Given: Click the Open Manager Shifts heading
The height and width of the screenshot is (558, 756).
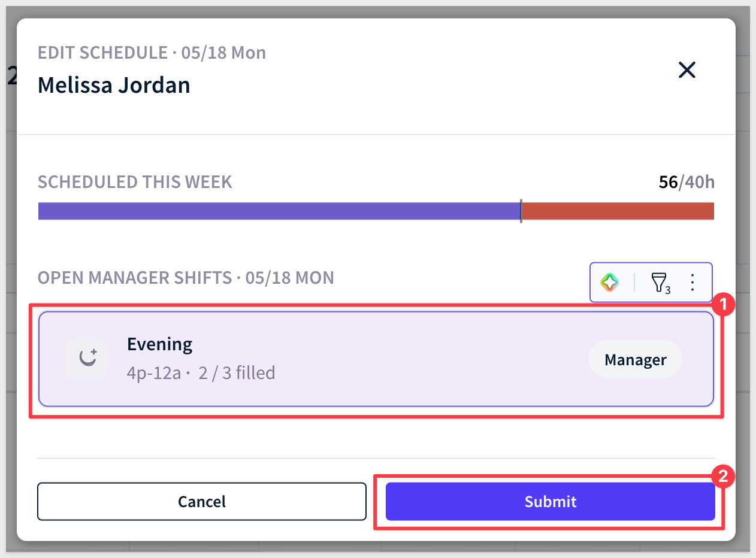Looking at the screenshot, I should point(186,278).
